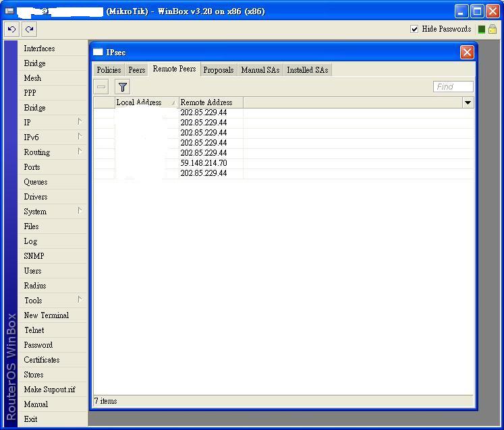
Task: Open Drivers menu item
Action: click(x=53, y=197)
